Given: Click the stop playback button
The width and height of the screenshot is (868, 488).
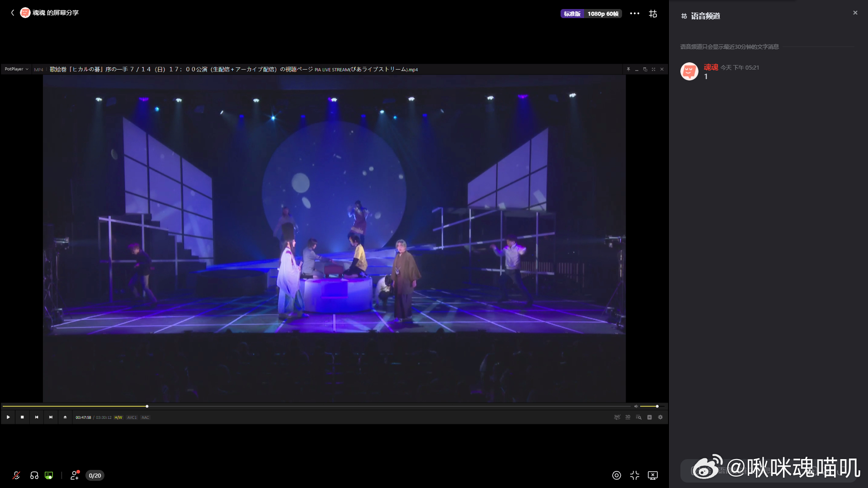Looking at the screenshot, I should tap(22, 417).
